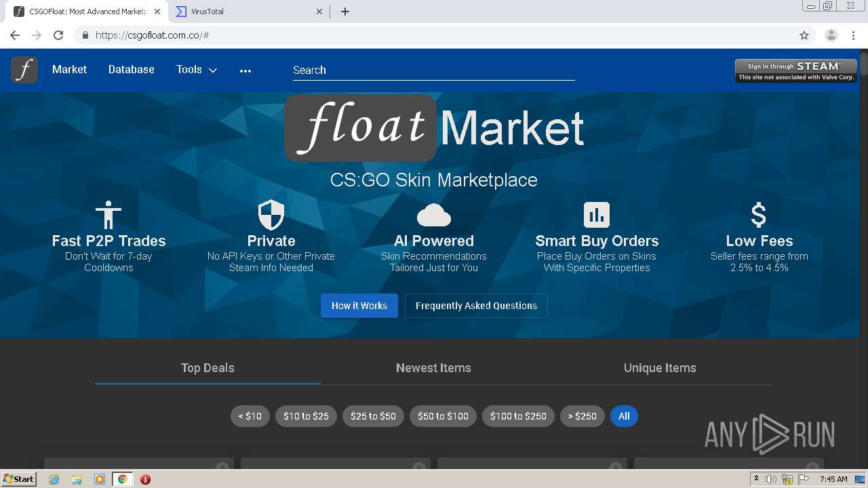Filter by $50 to $100 price

click(x=443, y=416)
